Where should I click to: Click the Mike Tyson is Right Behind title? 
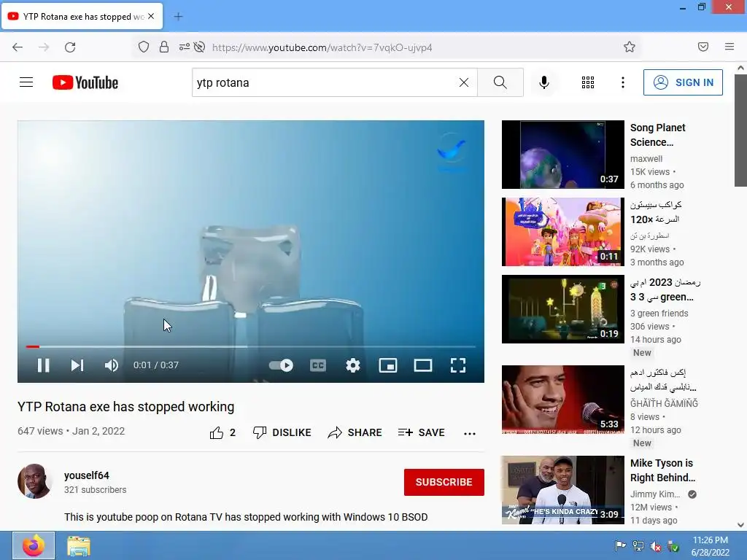(x=662, y=470)
